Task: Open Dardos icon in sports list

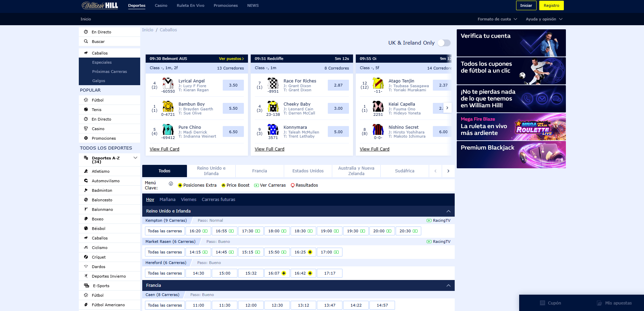Action: (86, 266)
